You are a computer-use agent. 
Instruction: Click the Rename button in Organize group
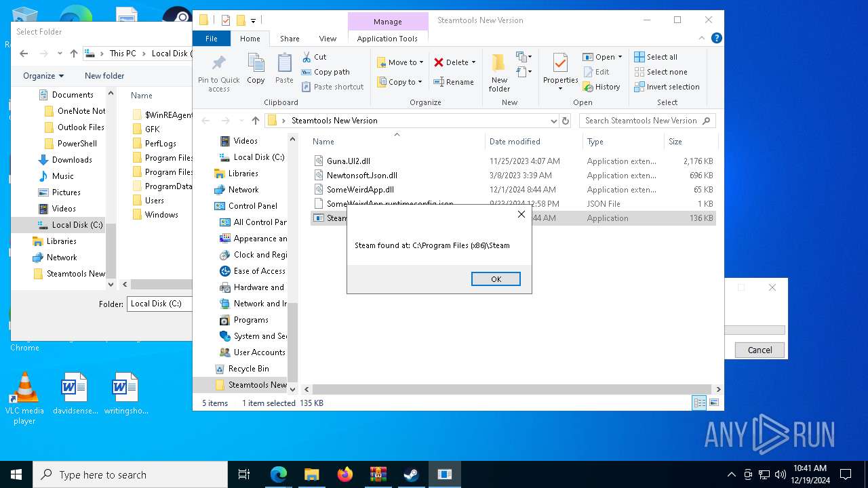[x=454, y=82]
